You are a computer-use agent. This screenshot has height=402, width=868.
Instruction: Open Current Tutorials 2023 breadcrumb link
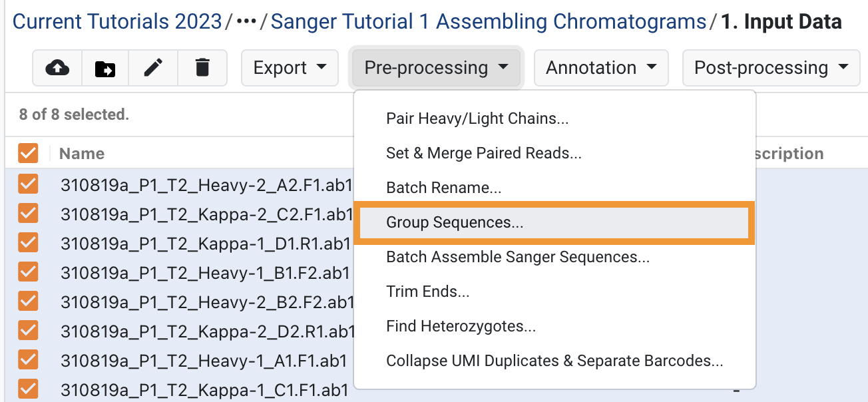pos(117,22)
